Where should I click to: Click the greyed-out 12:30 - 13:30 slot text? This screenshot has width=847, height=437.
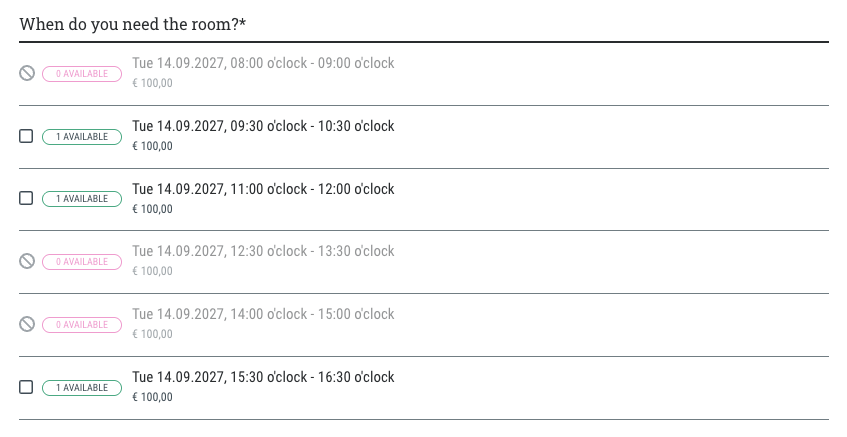[263, 251]
